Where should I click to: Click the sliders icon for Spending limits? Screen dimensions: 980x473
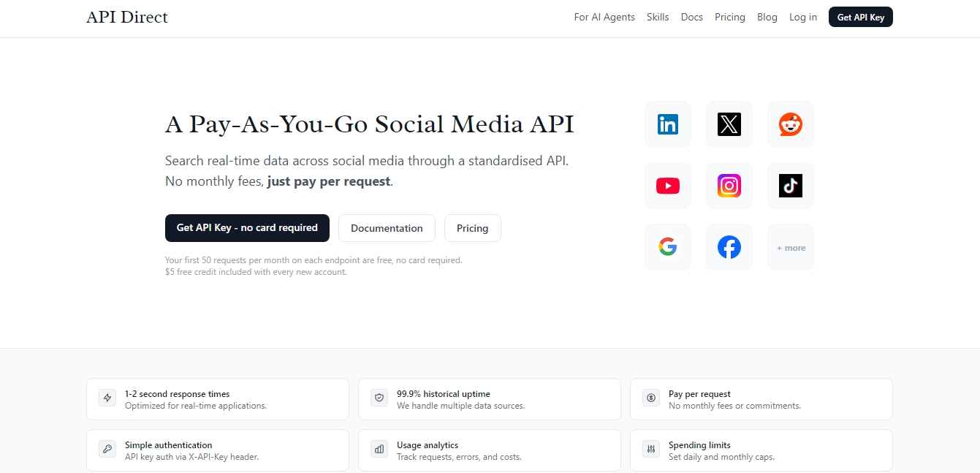coord(651,450)
